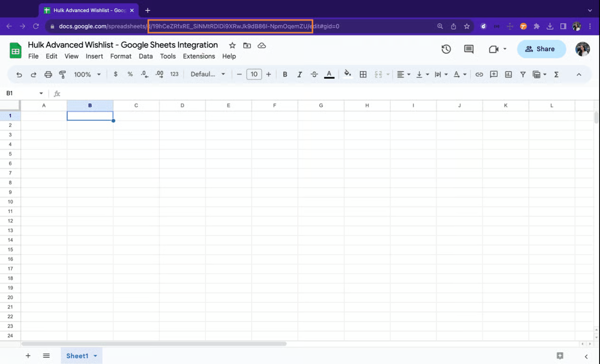Viewport: 600px width, 364px height.
Task: Open the zoom 100% dropdown
Action: click(87, 74)
